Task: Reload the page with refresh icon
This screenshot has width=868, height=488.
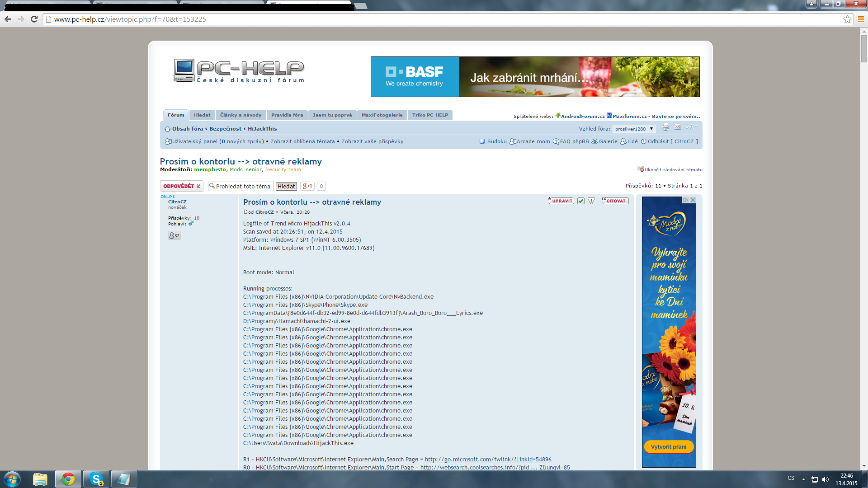Action: (34, 19)
